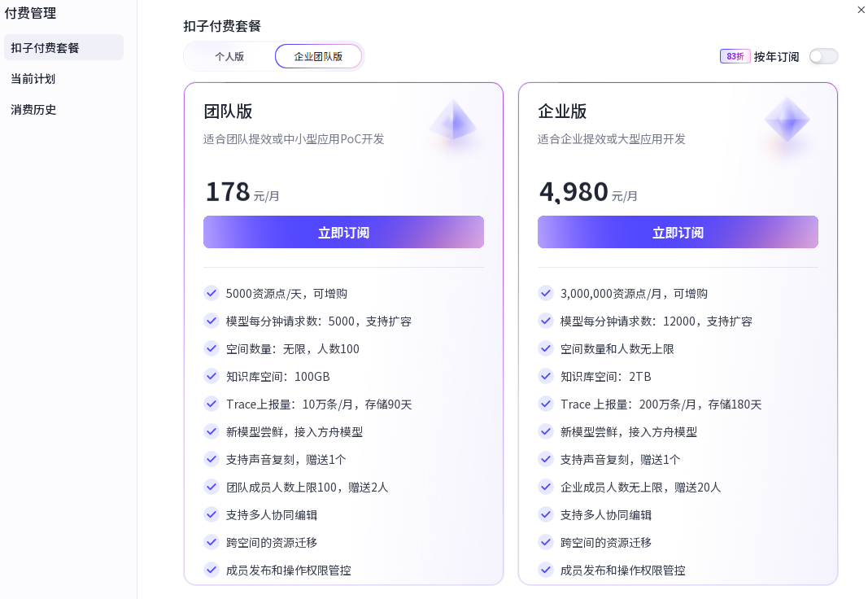
Task: Click the 企业版 checkmark for 成员发布和操作权限管控
Action: pyautogui.click(x=546, y=570)
